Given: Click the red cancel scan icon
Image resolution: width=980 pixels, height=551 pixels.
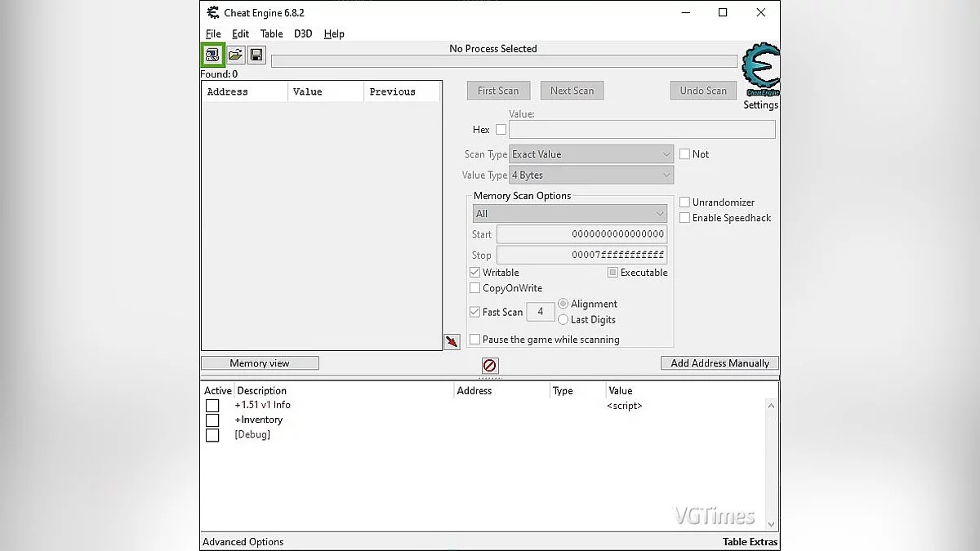Looking at the screenshot, I should tap(489, 365).
